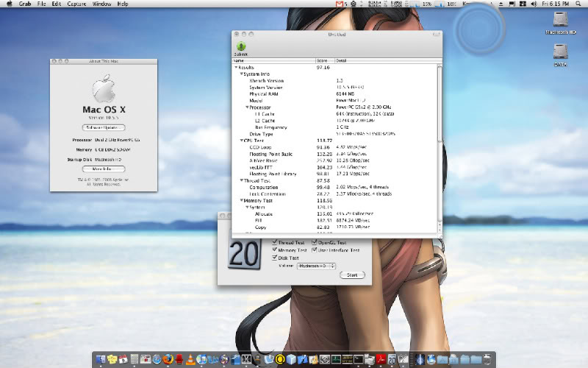Open Firefox from the Dock
This screenshot has width=588, height=368.
pyautogui.click(x=168, y=359)
